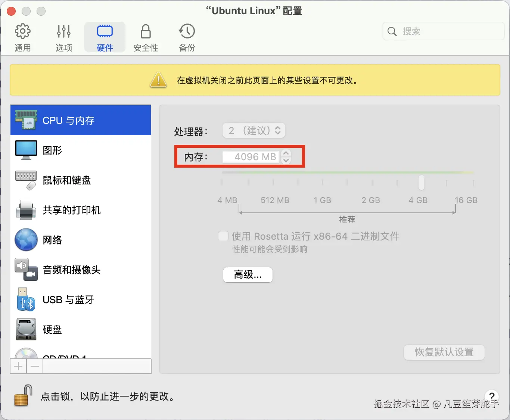Click the hard drive icon
The width and height of the screenshot is (510, 420).
[26, 329]
